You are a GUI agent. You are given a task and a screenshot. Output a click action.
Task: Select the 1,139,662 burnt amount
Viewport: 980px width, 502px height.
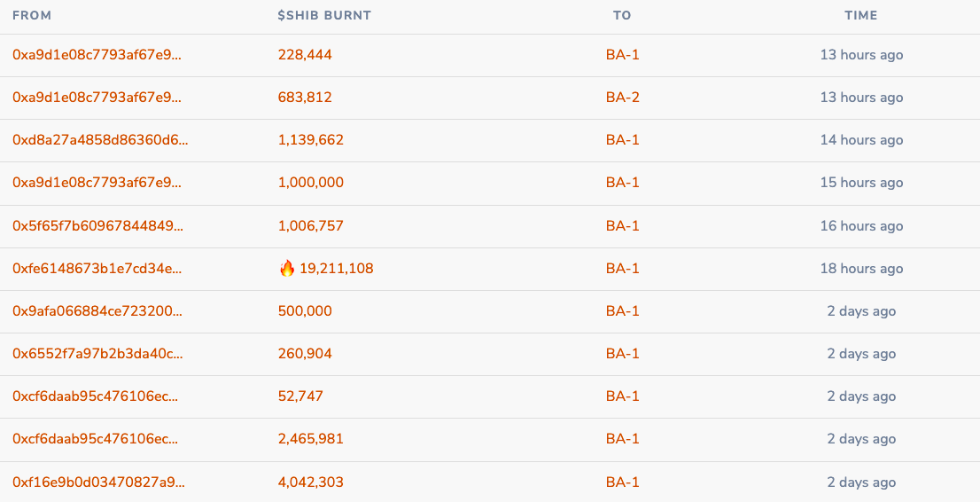311,140
